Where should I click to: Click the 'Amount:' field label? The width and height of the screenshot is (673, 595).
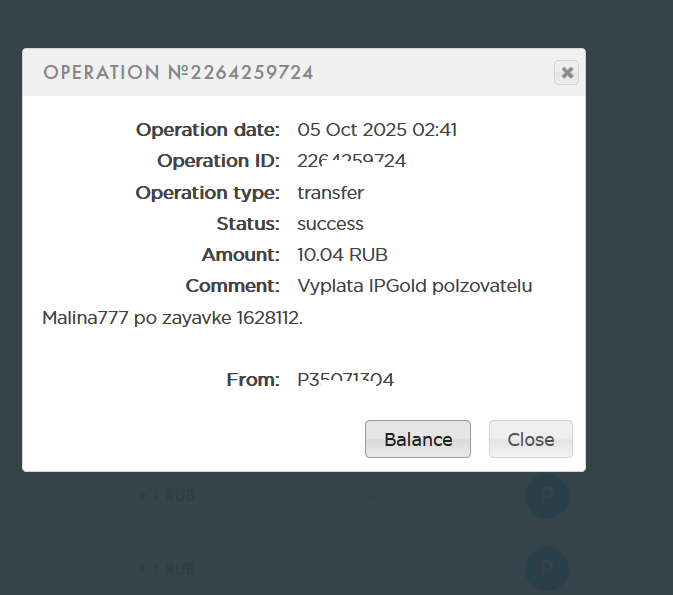tap(240, 255)
